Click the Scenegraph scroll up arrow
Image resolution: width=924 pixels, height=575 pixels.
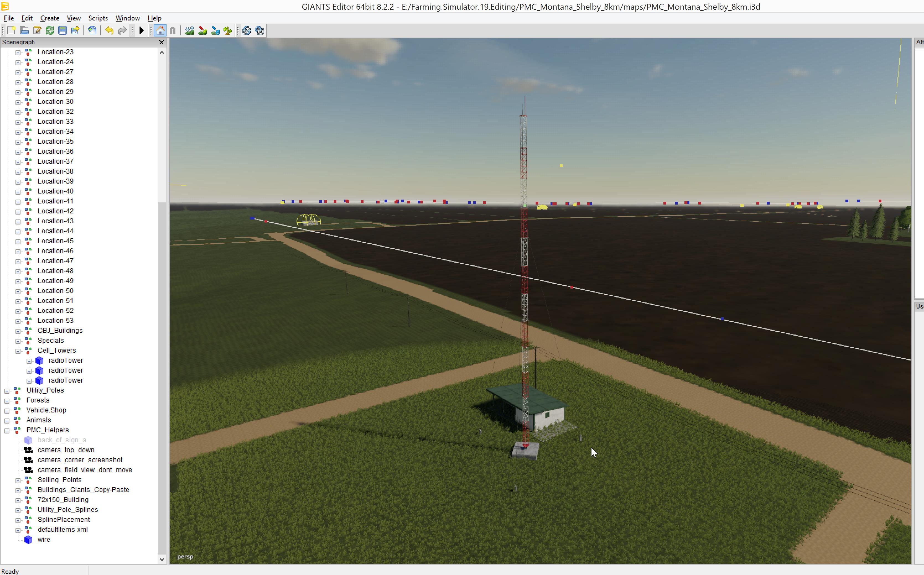[162, 53]
